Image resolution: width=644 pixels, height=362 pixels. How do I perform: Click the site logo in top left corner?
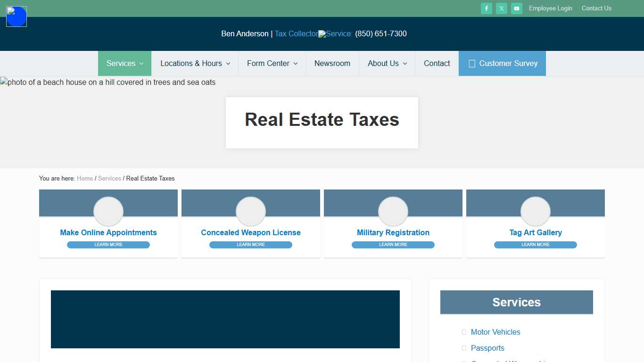click(16, 16)
